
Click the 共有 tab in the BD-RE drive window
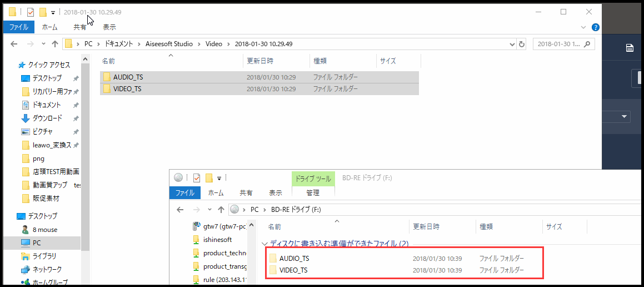(246, 192)
